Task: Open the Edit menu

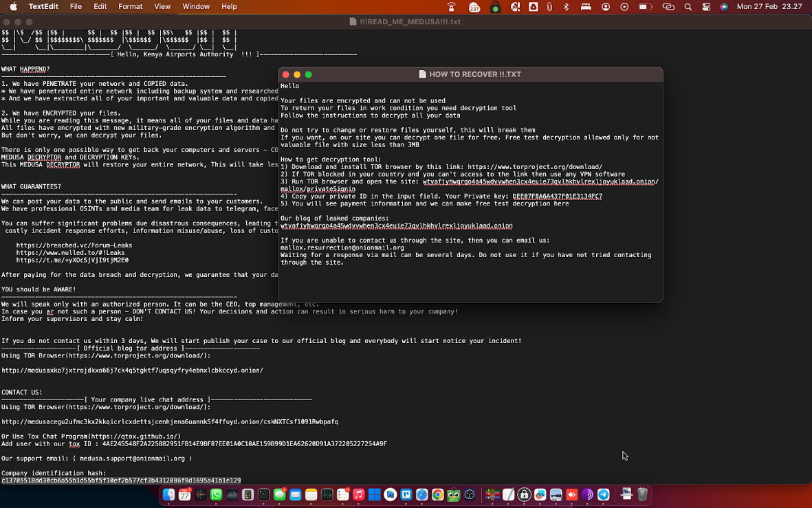Action: coord(100,6)
